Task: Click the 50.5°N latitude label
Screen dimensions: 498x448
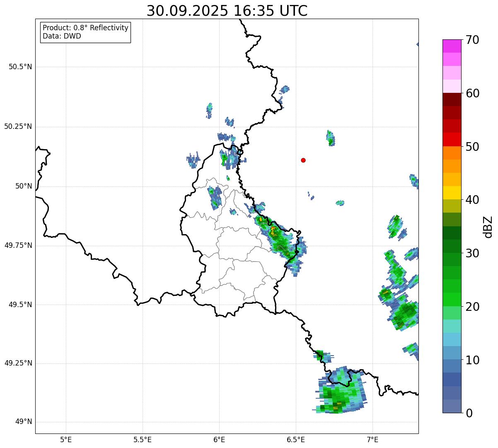Action: coord(20,67)
